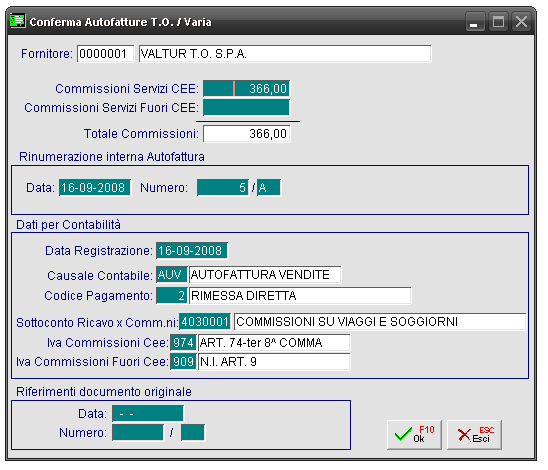This screenshot has width=548, height=470.
Task: Focus the original document Data field
Action: pos(148,414)
